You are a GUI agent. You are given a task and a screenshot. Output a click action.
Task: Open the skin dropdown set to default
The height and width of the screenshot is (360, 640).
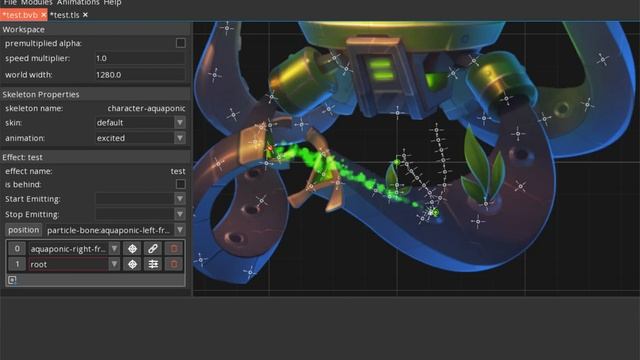(140, 122)
